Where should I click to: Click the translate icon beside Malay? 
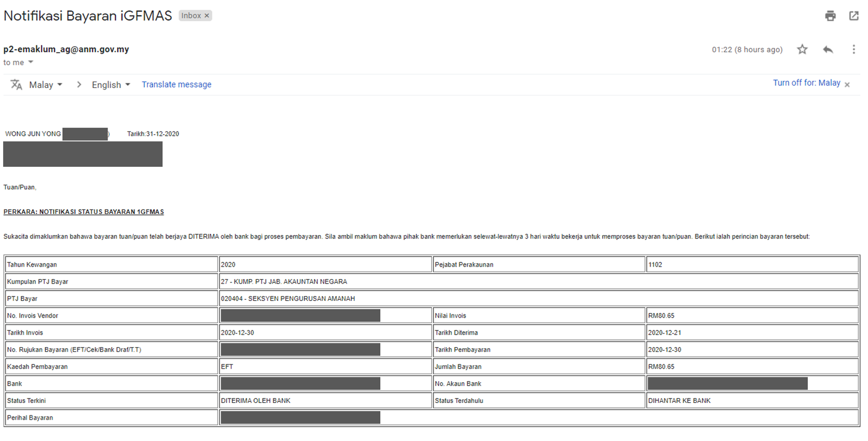coord(16,85)
